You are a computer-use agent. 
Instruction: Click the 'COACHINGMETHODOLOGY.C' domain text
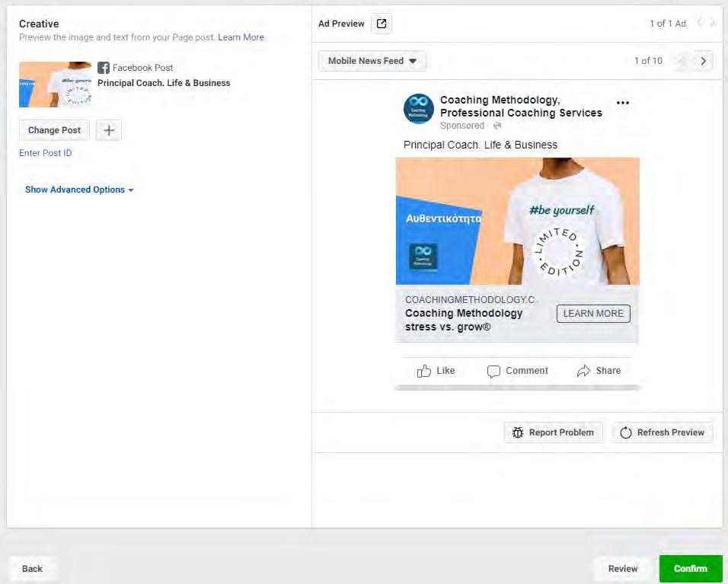click(x=470, y=300)
